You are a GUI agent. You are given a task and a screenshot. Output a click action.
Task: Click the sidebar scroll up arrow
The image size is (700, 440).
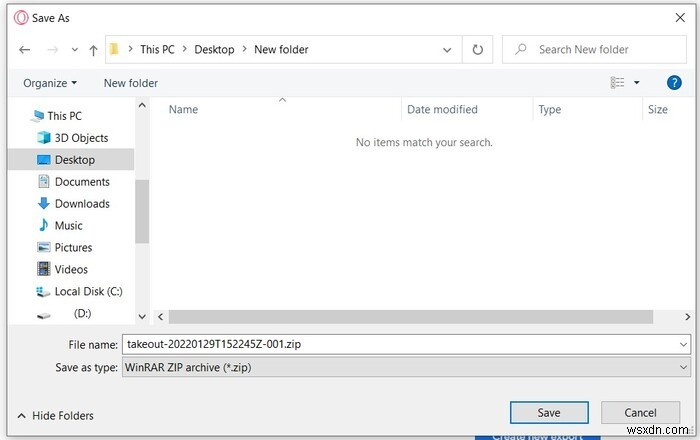point(142,105)
